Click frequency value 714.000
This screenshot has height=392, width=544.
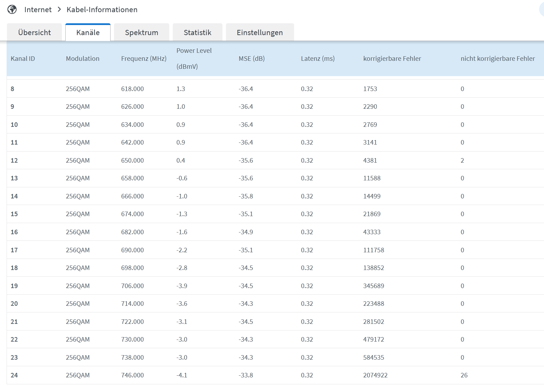tap(132, 304)
